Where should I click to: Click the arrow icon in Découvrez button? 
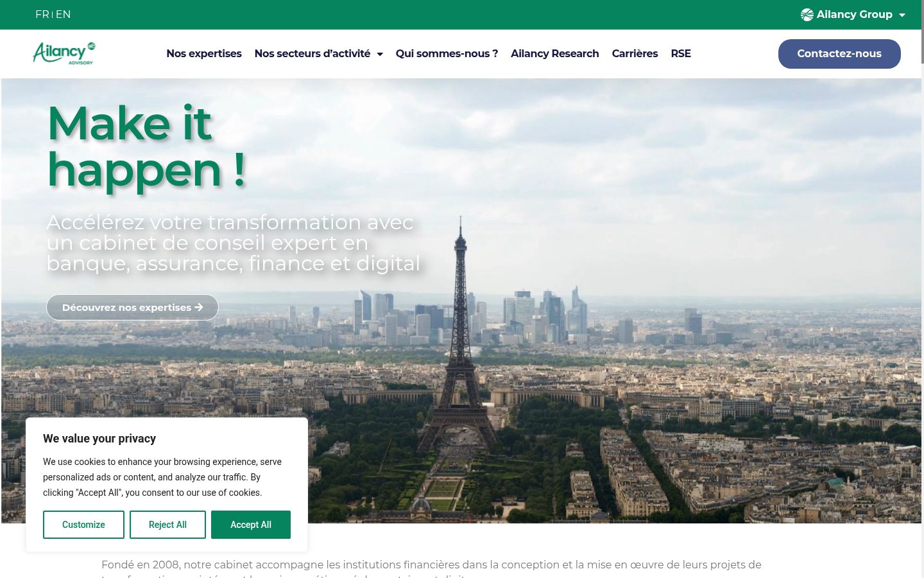pyautogui.click(x=199, y=307)
